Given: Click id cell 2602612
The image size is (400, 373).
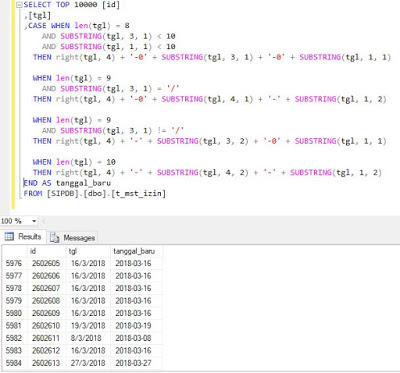Looking at the screenshot, I should click(x=47, y=351).
